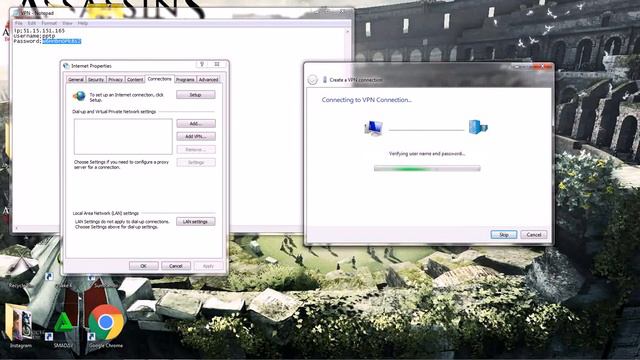Switch to the Programs tab
The image size is (640, 360).
coord(185,80)
